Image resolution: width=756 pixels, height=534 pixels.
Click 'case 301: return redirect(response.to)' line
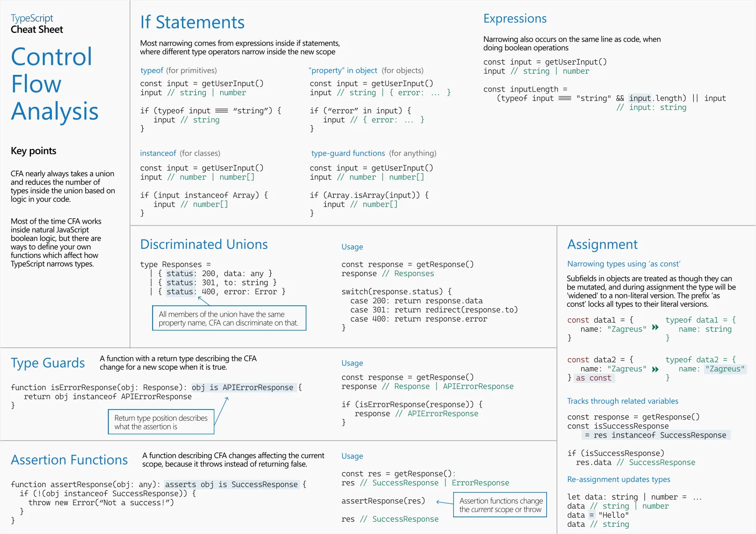434,310
